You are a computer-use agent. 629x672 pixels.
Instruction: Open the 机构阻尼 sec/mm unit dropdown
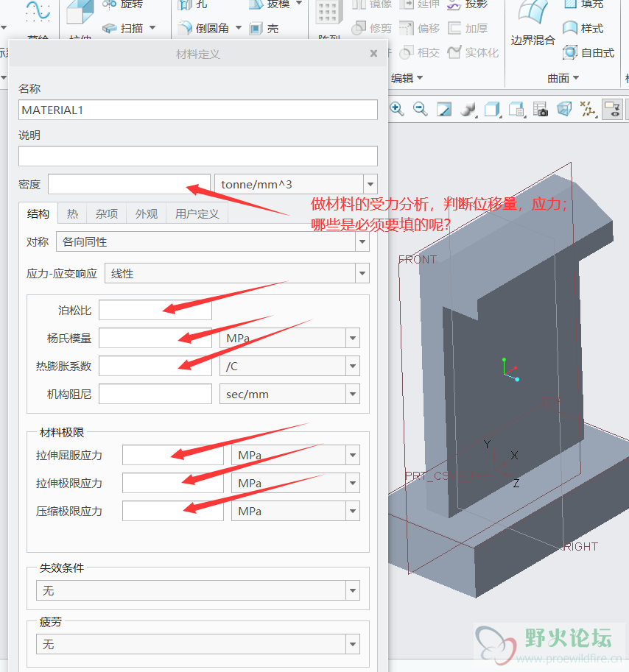(353, 395)
